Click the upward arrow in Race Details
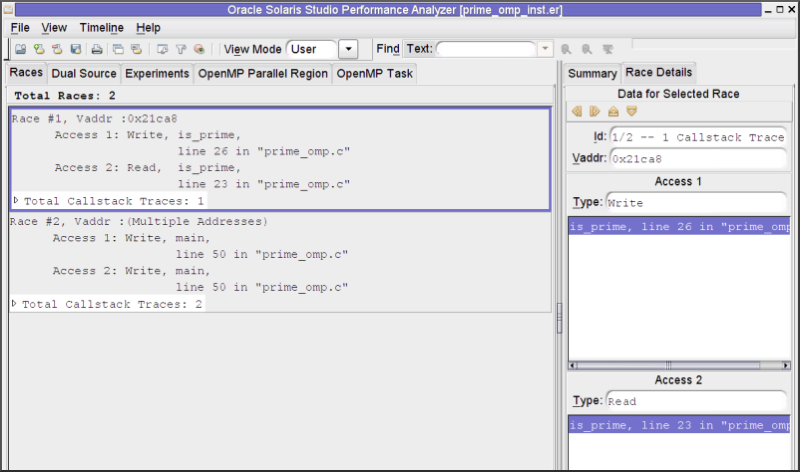 click(x=613, y=111)
